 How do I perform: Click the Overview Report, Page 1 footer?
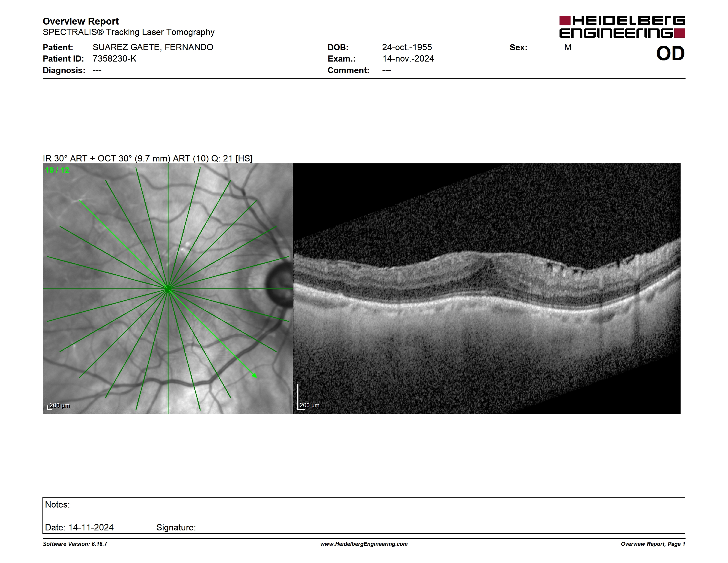(x=653, y=544)
